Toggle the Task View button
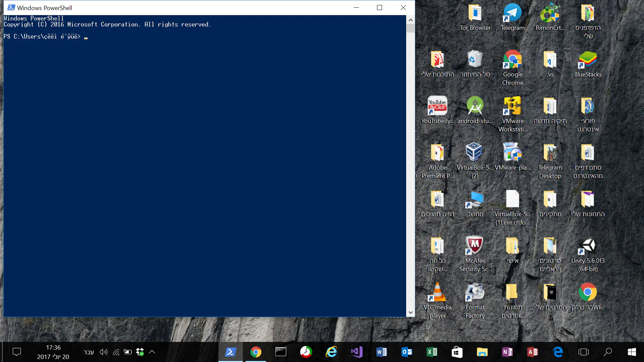 pyautogui.click(x=583, y=352)
